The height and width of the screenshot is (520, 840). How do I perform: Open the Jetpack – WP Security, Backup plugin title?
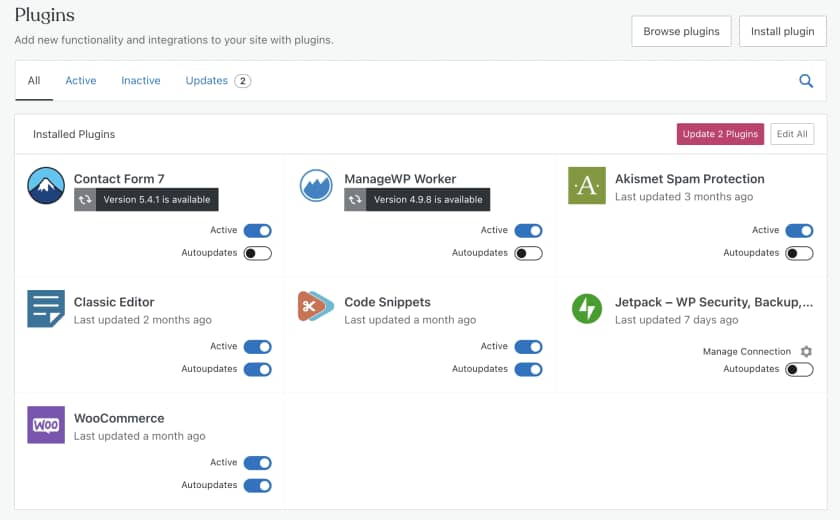[714, 302]
